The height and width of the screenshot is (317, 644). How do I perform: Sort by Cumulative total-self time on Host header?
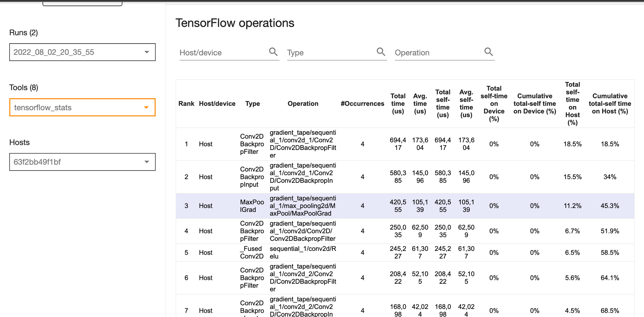(x=610, y=104)
